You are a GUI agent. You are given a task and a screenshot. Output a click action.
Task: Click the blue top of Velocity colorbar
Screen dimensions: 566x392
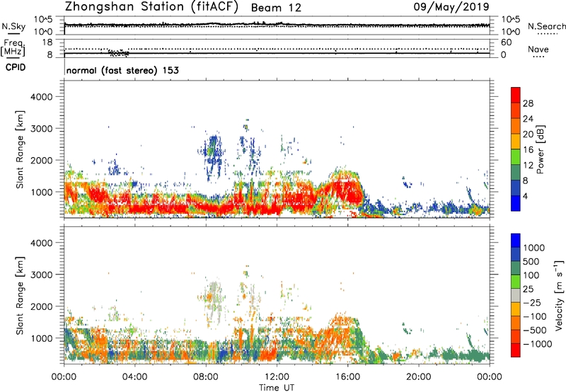[516, 241]
